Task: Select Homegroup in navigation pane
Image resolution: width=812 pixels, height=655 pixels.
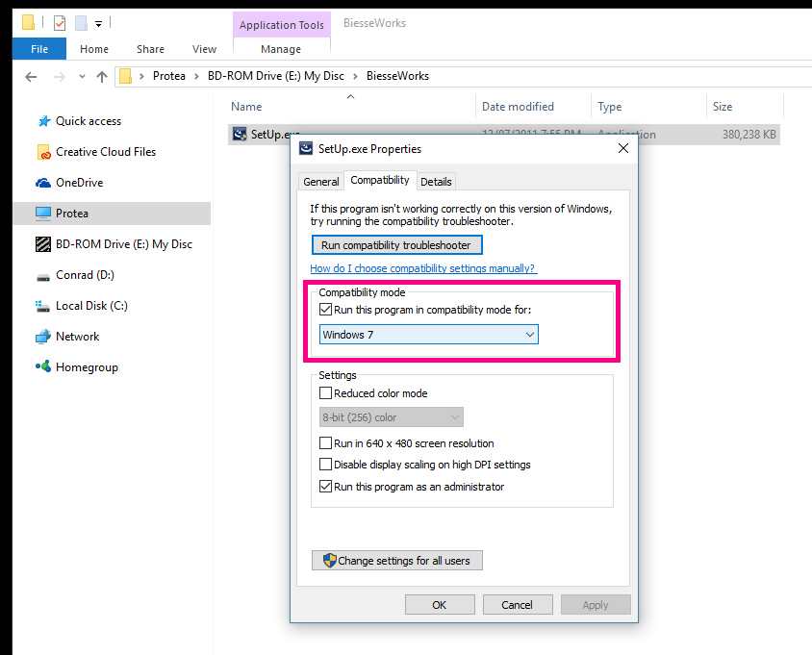Action: point(87,367)
